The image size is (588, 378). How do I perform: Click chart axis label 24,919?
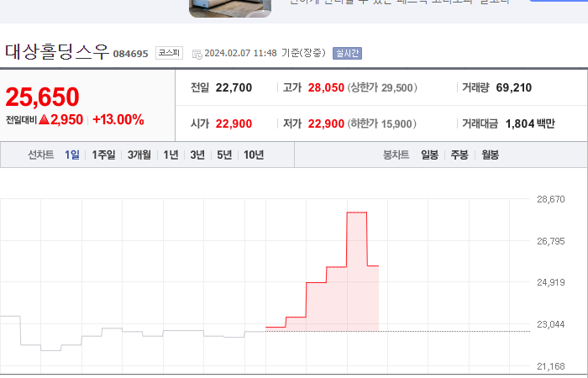(x=551, y=282)
